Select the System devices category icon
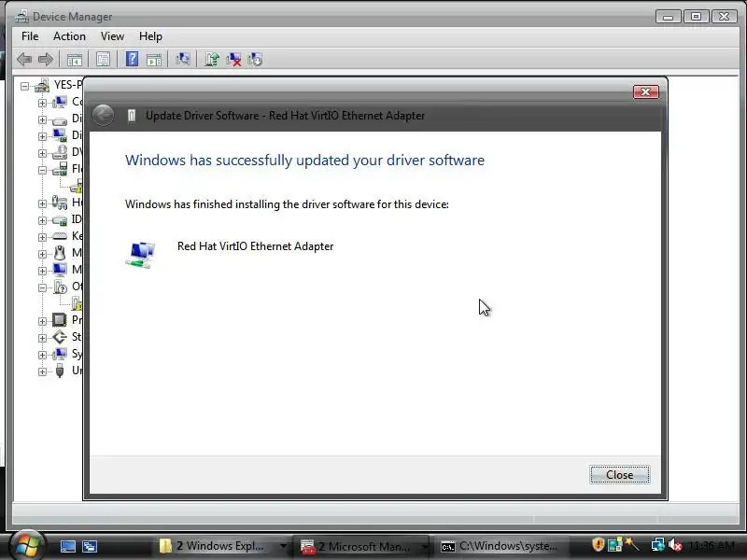Image resolution: width=747 pixels, height=560 pixels. pos(60,354)
